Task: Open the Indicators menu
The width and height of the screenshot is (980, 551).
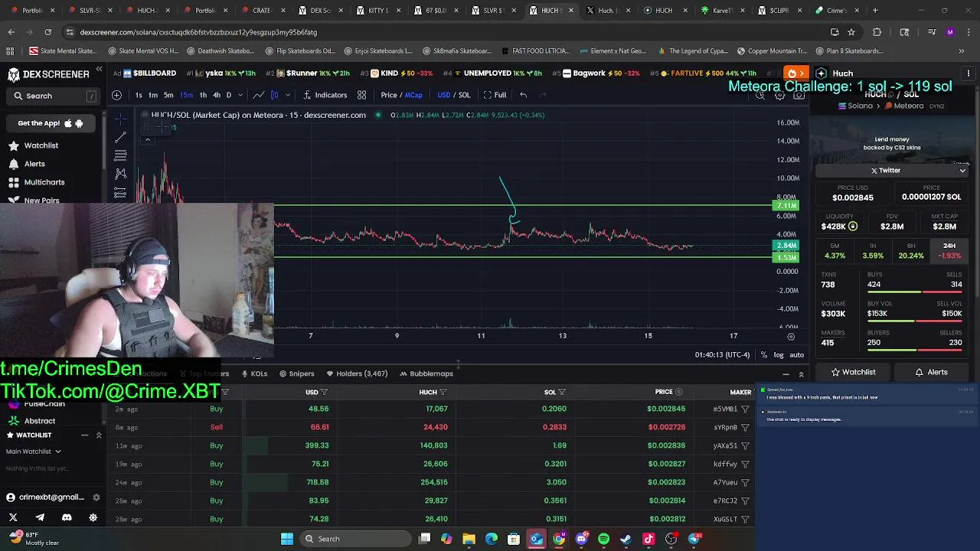Action: (325, 95)
